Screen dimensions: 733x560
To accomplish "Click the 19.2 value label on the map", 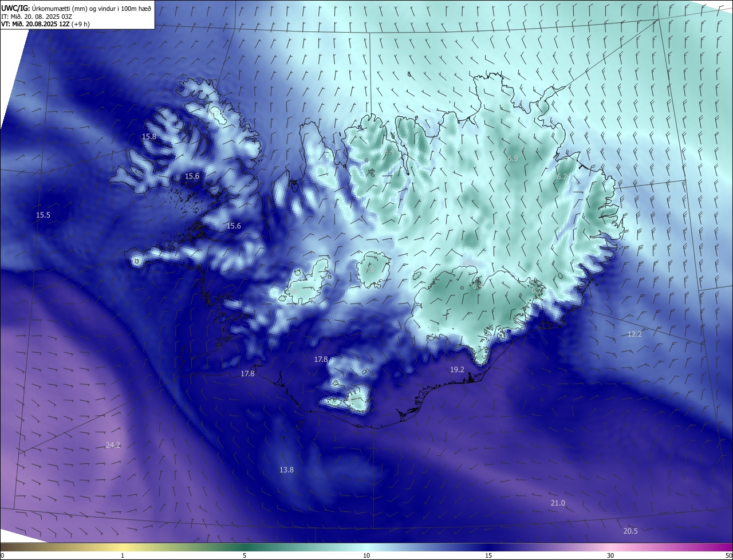I will coord(457,370).
